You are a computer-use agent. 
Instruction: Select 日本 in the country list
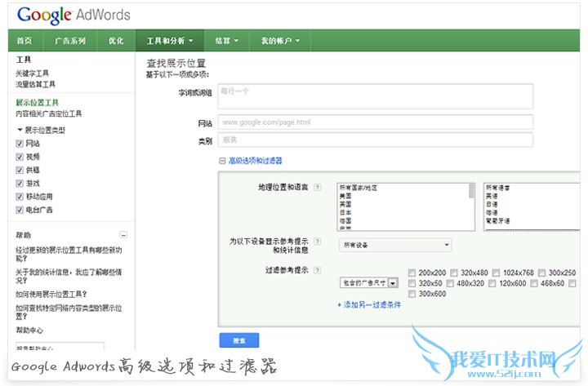(345, 212)
